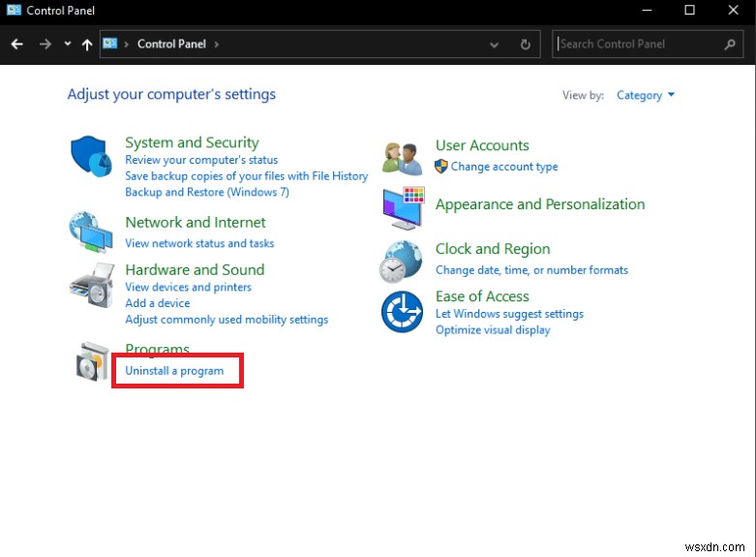756x557 pixels.
Task: Click the Appearance and Personalization monitor icon
Action: 402,204
